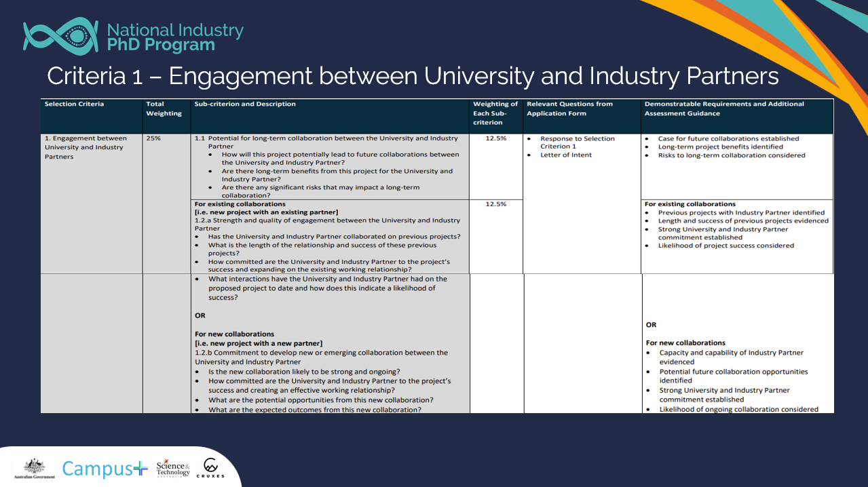This screenshot has width=868, height=487.
Task: Click the '1.1 Potential for long-term collaboration' sub-criterion text
Action: (x=326, y=142)
